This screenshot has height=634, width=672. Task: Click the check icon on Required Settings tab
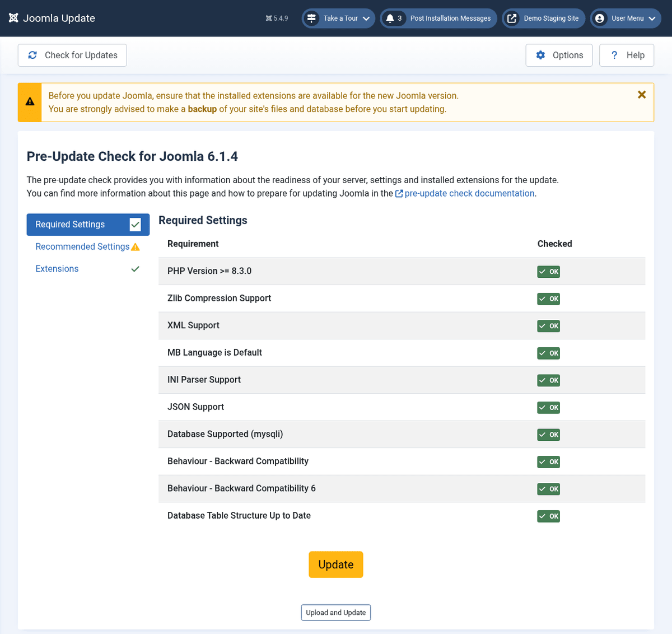point(135,225)
